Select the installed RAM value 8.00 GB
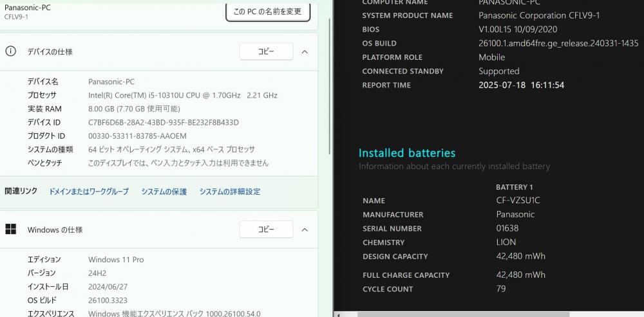This screenshot has width=644, height=317. point(134,109)
